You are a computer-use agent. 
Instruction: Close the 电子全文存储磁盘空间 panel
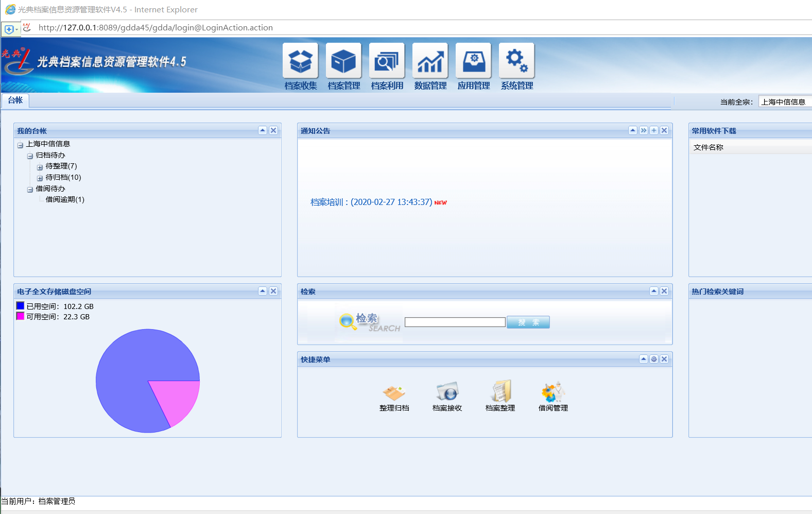point(273,291)
